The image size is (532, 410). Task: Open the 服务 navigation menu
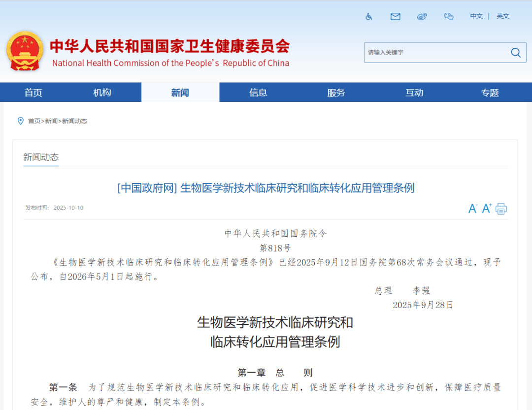336,93
